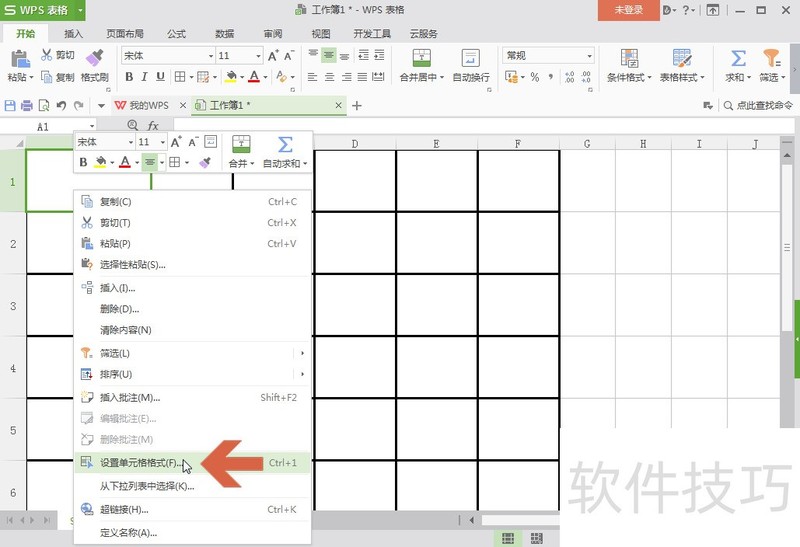Click Wrap Text (自动换行) button

[470, 65]
